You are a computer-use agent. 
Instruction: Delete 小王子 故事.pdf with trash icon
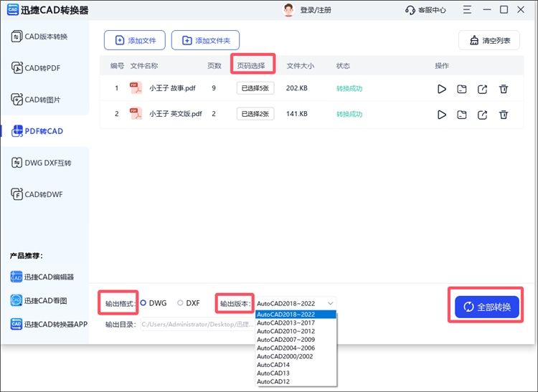click(504, 89)
